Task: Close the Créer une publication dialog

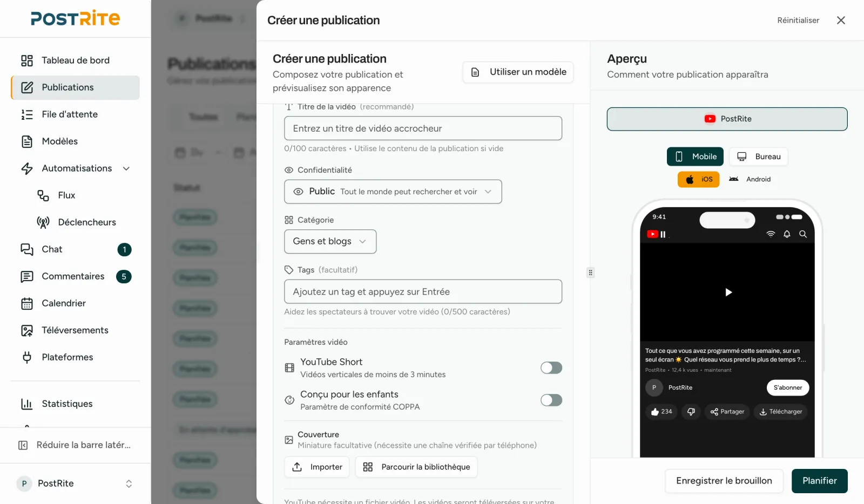Action: coord(841,21)
